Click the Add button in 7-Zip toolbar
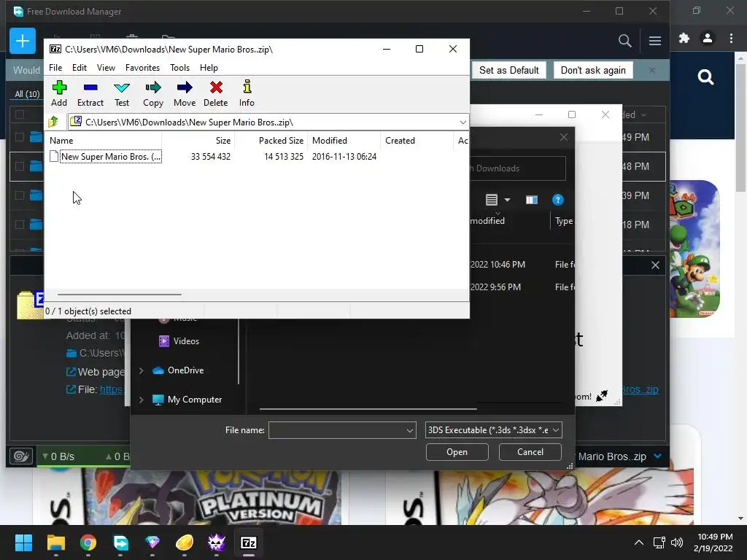This screenshot has height=560, width=747. pos(59,93)
